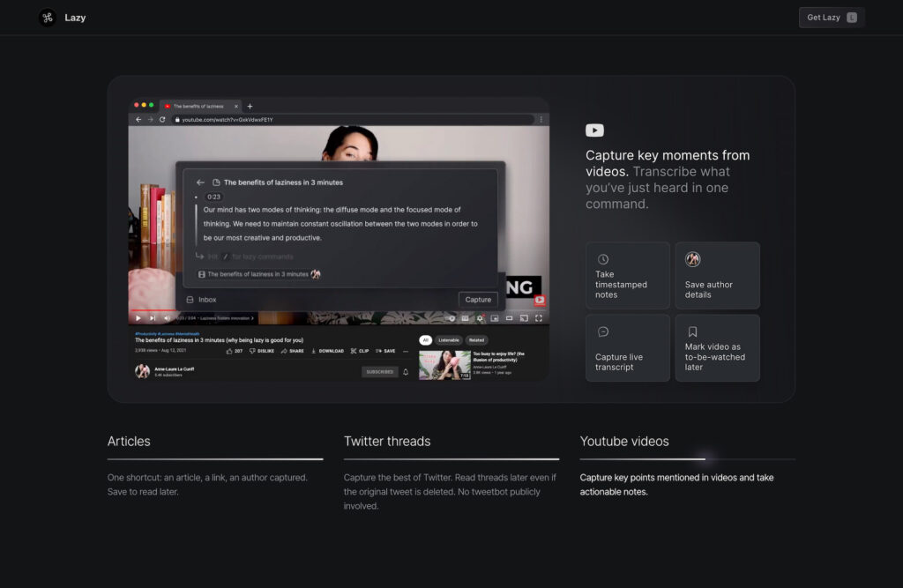
Task: Mute the video volume
Action: pyautogui.click(x=167, y=318)
